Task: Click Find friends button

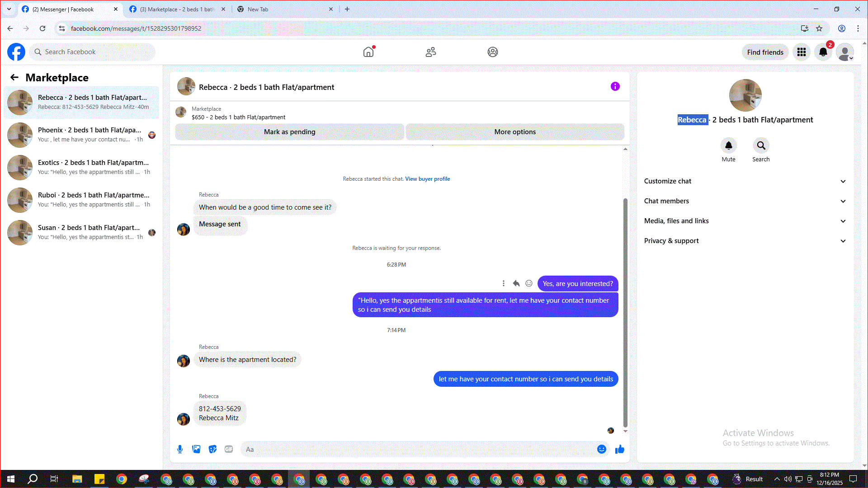Action: [765, 52]
